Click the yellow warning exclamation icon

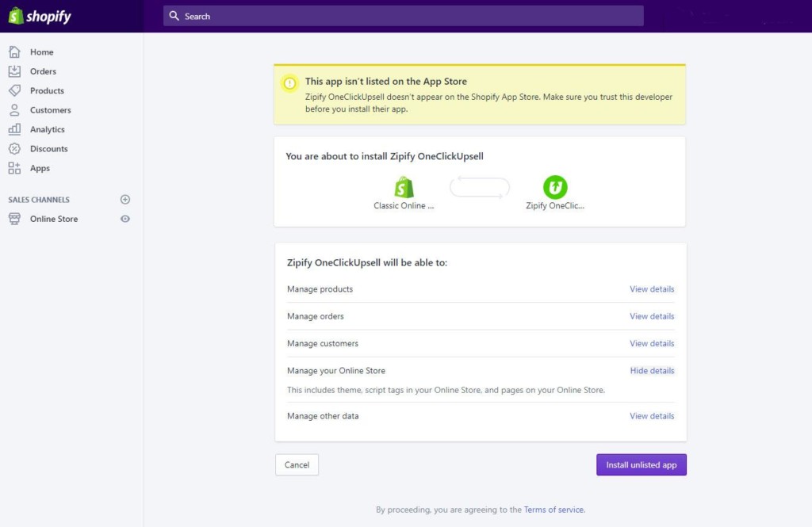coord(289,83)
